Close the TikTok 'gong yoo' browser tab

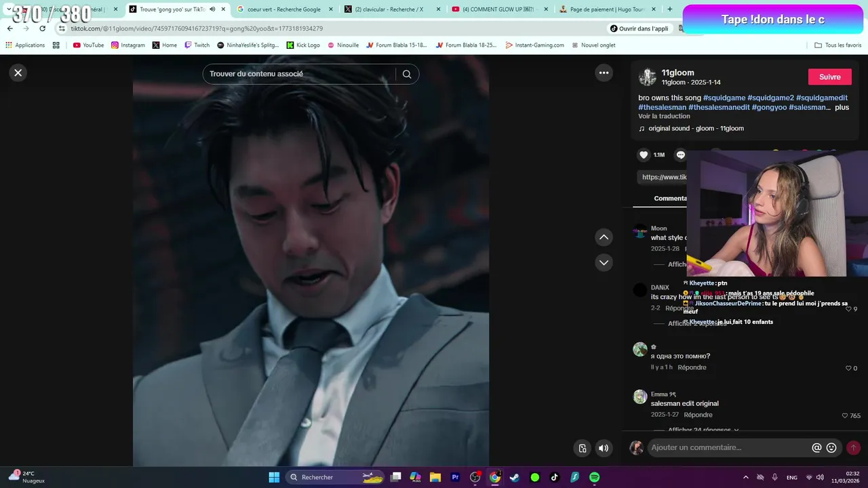(223, 9)
